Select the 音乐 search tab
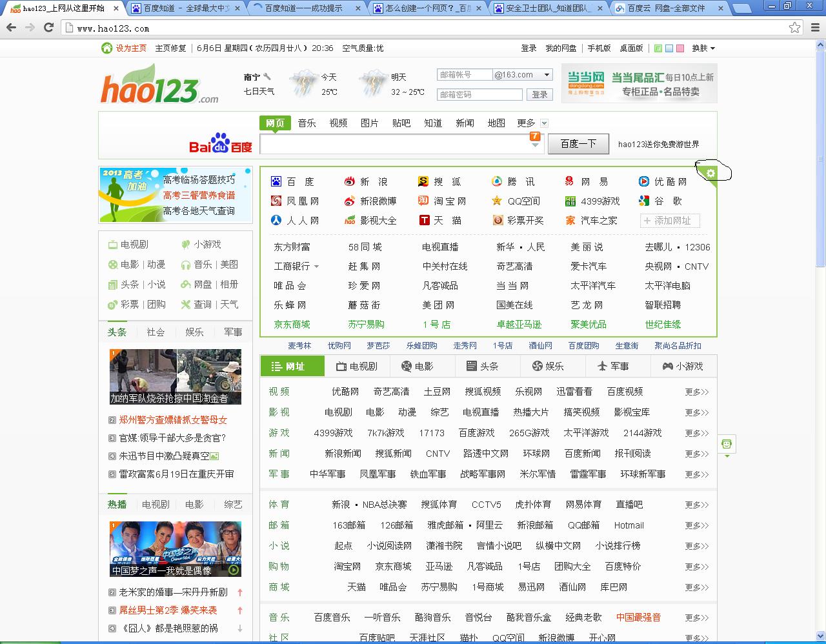The image size is (826, 644). 307,123
